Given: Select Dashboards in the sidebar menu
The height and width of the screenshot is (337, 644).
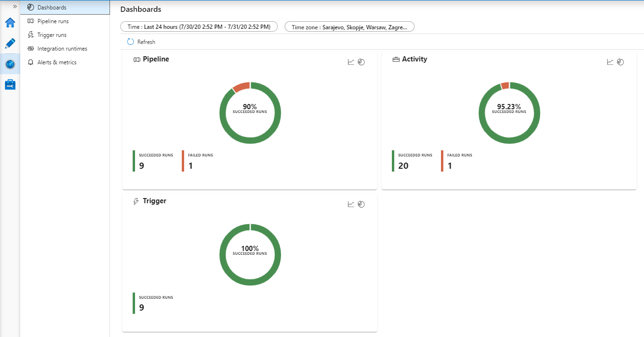Looking at the screenshot, I should pos(65,8).
